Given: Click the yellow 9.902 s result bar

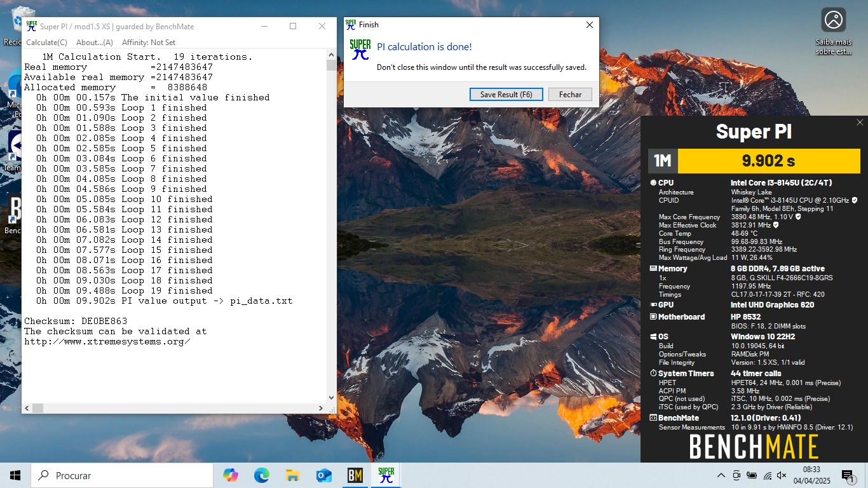Looking at the screenshot, I should (769, 161).
